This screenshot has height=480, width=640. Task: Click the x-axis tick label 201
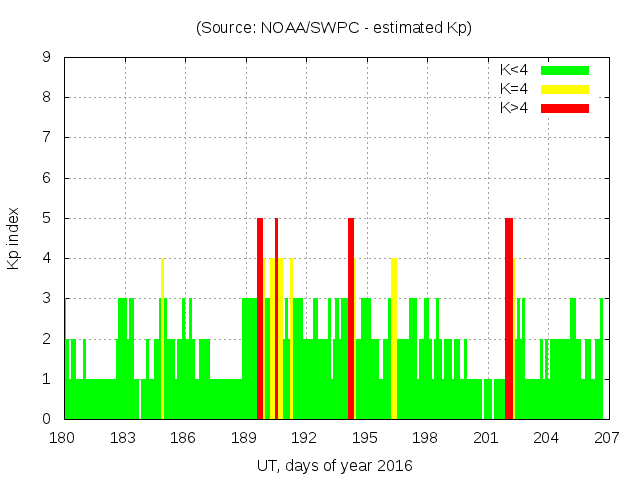pyautogui.click(x=486, y=438)
